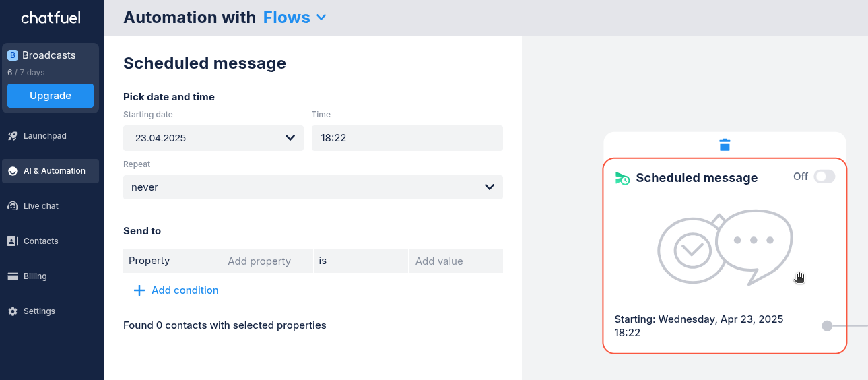The image size is (868, 380).
Task: Click the trash delete icon above the card
Action: (725, 145)
